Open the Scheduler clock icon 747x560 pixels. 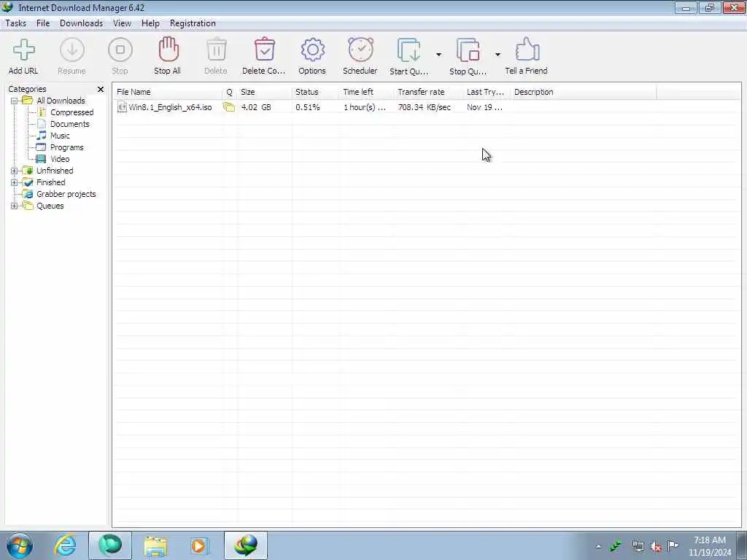360,50
